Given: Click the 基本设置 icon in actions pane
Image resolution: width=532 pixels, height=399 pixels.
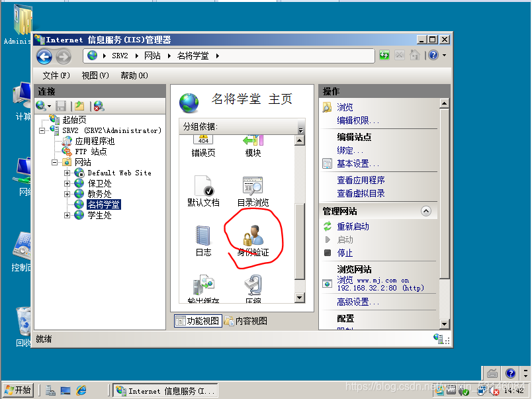Looking at the screenshot, I should point(327,164).
